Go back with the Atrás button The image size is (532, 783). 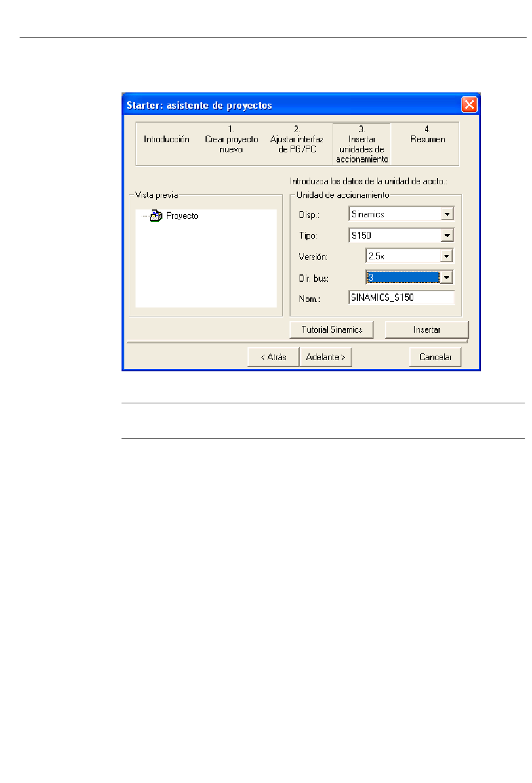point(273,357)
